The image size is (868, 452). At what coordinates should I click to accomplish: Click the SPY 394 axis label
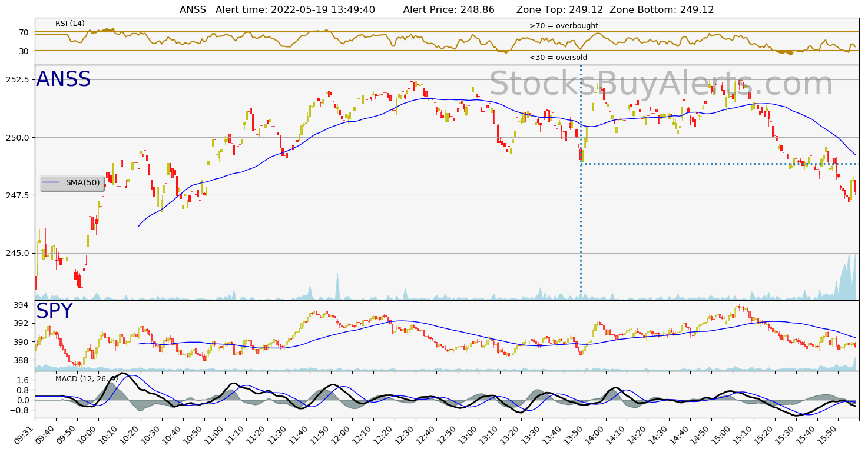(21, 305)
